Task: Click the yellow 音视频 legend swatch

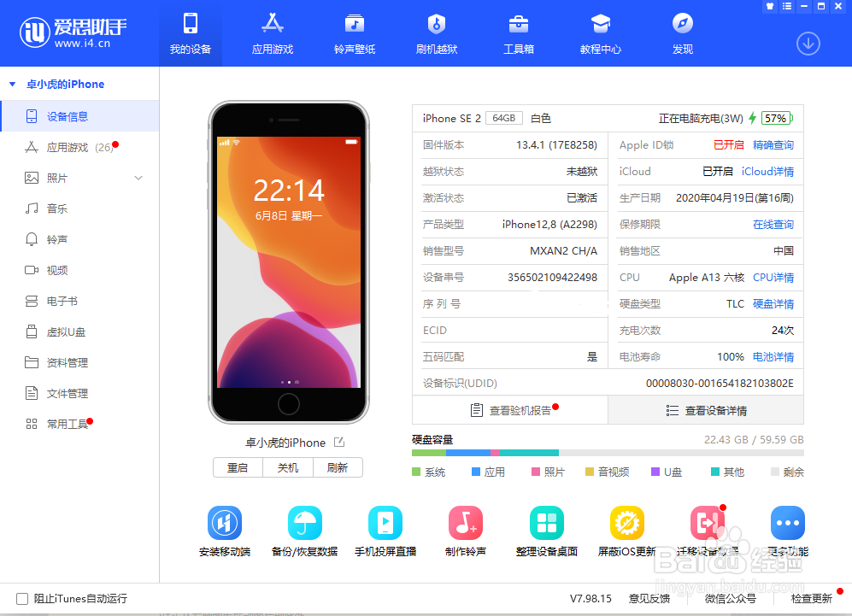Action: point(590,472)
